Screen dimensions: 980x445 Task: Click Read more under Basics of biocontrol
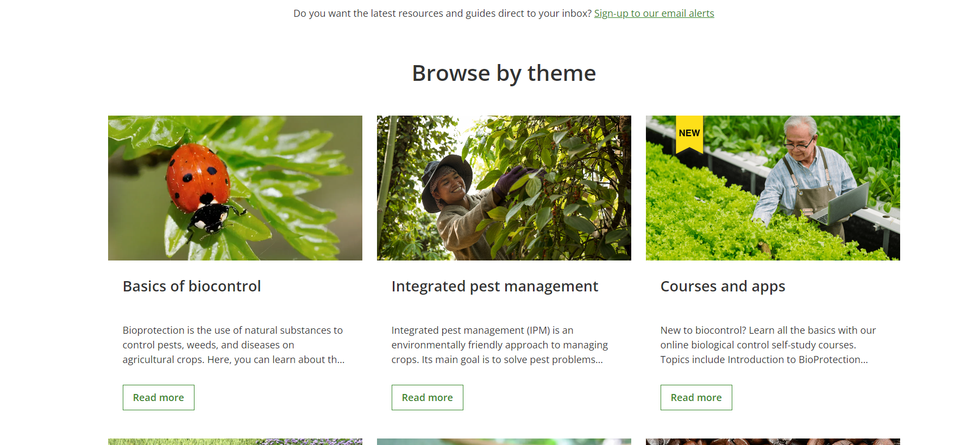pyautogui.click(x=159, y=397)
